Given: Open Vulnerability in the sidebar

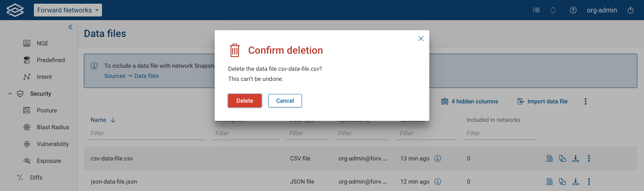Looking at the screenshot, I should point(53,144).
